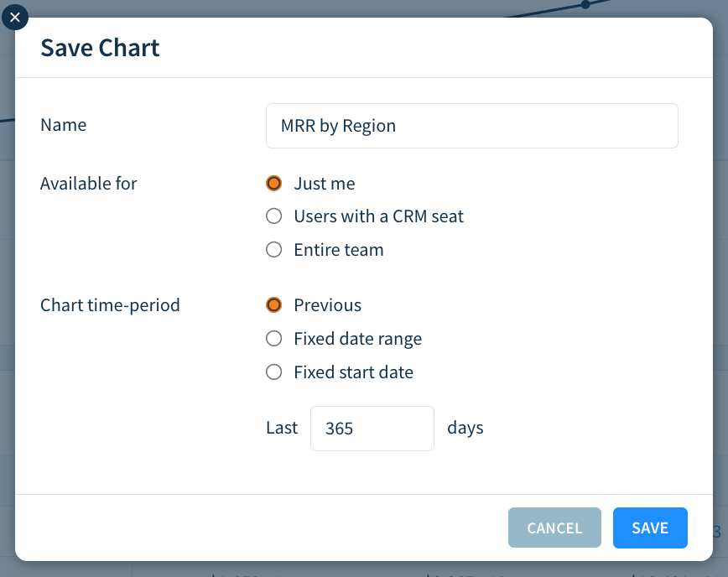Click the "Available for" label

click(x=88, y=183)
